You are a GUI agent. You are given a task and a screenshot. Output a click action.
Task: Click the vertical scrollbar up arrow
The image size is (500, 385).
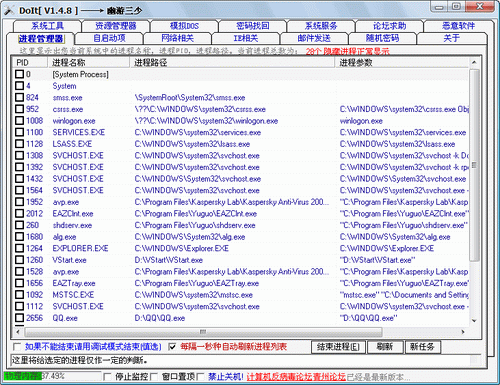point(474,62)
